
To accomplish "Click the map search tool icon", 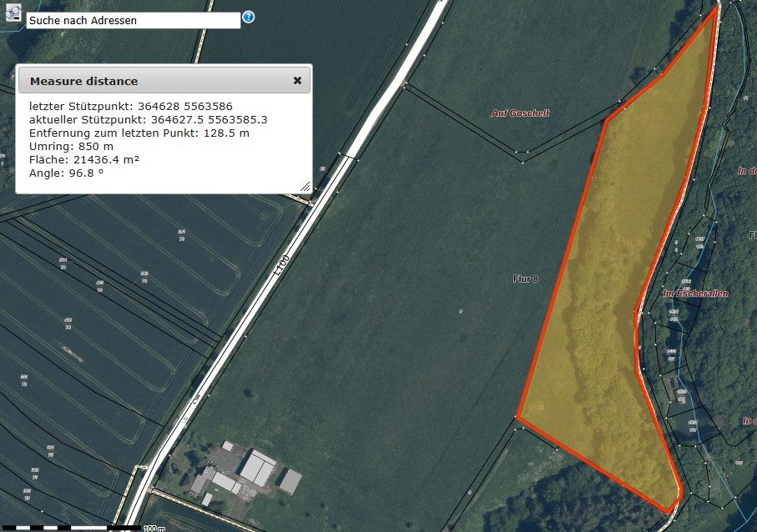I will click(13, 13).
